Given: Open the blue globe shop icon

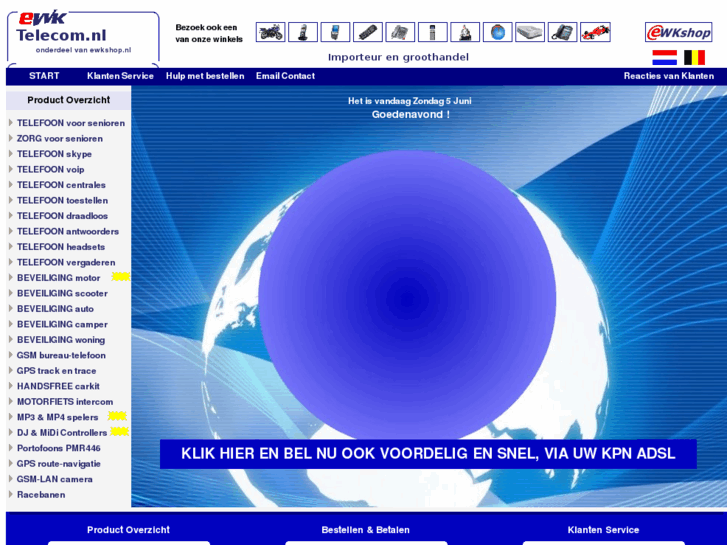Looking at the screenshot, I should tap(497, 32).
